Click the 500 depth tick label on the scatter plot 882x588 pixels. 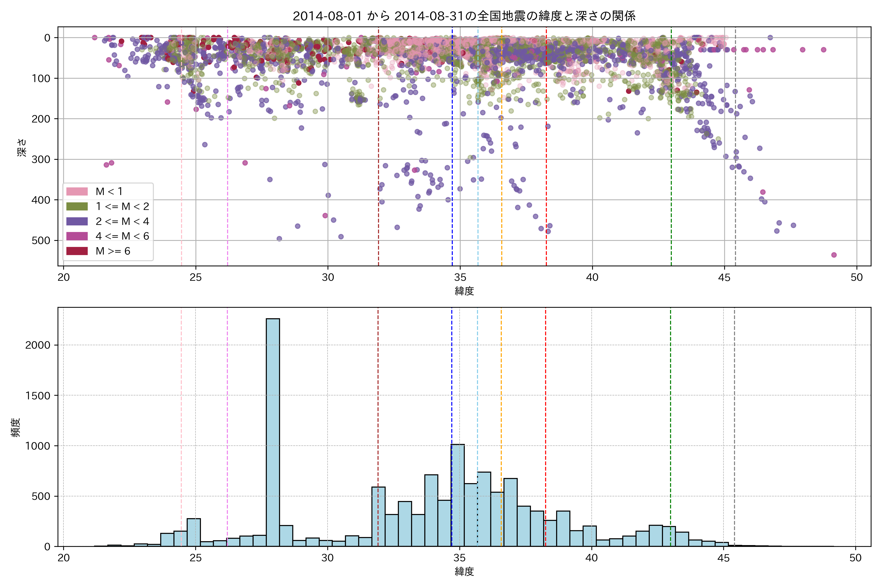pyautogui.click(x=41, y=241)
